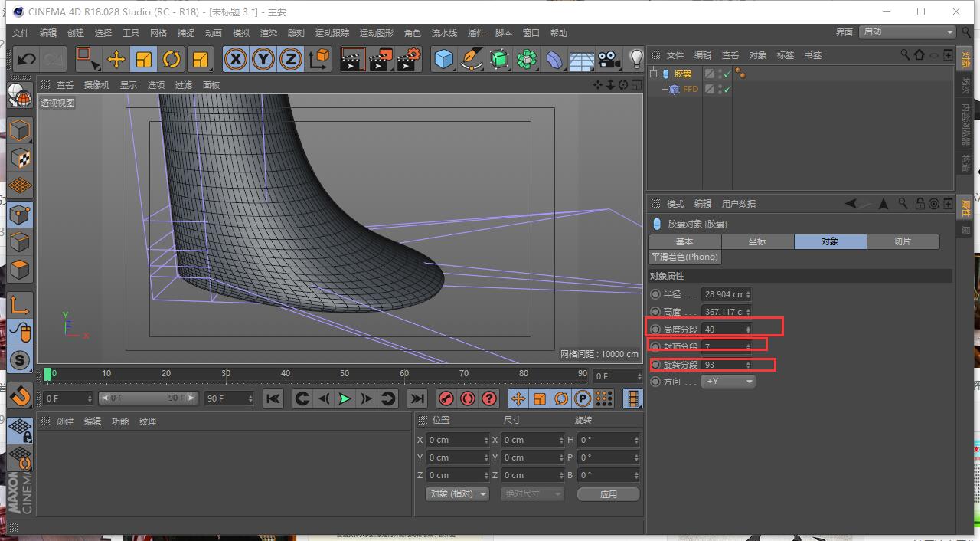Open the deformer objects icon

point(554,59)
